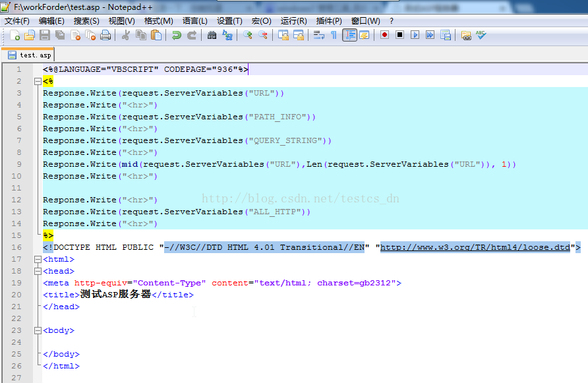Show all characters with pilcrow icon
Screen dimensions: 588x383
tap(334, 35)
